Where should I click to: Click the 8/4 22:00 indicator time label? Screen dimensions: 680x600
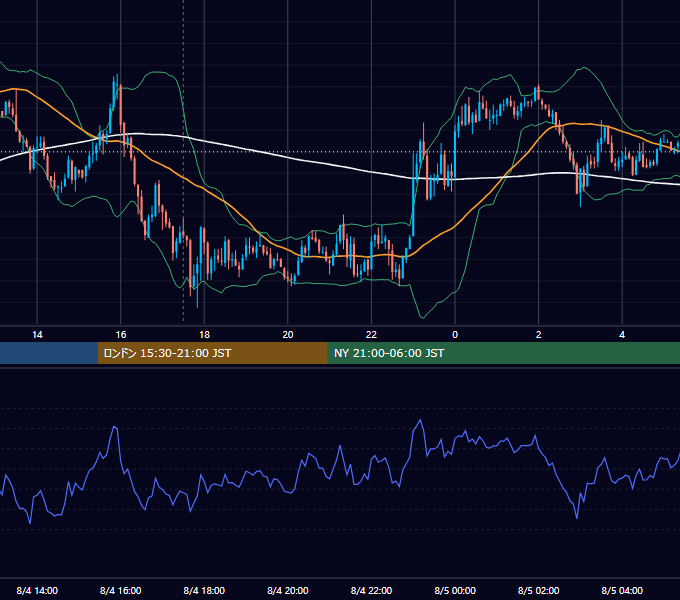(x=371, y=590)
